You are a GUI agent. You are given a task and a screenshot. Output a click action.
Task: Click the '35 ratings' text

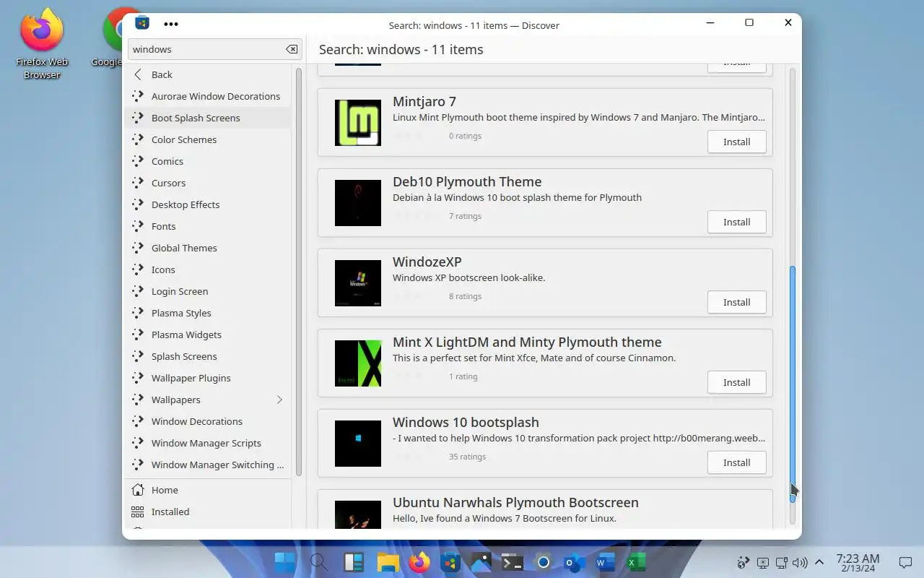tap(467, 457)
